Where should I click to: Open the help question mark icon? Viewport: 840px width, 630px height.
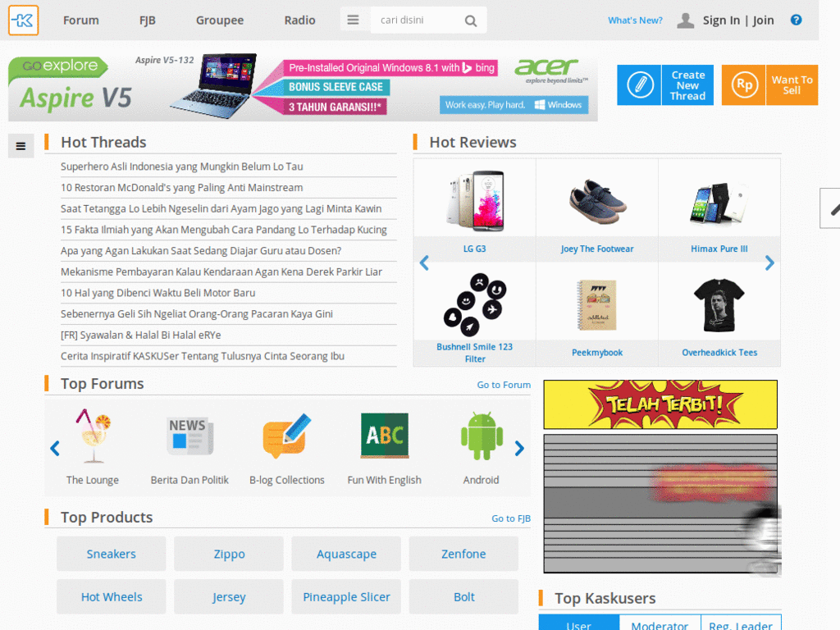tap(796, 20)
